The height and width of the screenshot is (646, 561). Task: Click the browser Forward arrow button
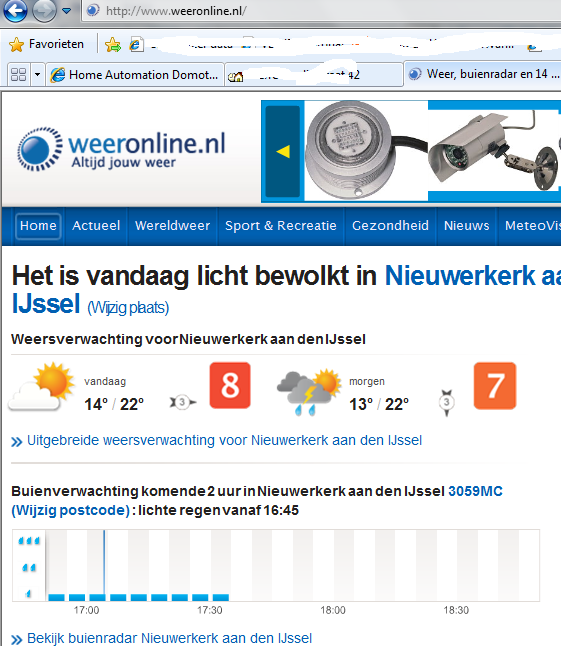(x=44, y=10)
